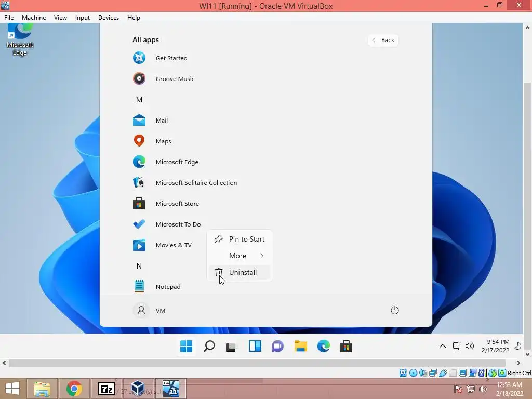Expand the More submenu
This screenshot has height=399, width=532.
240,256
